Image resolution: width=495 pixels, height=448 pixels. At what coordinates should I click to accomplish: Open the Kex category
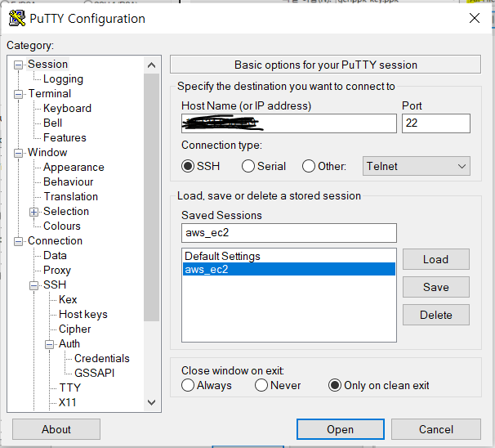click(68, 299)
